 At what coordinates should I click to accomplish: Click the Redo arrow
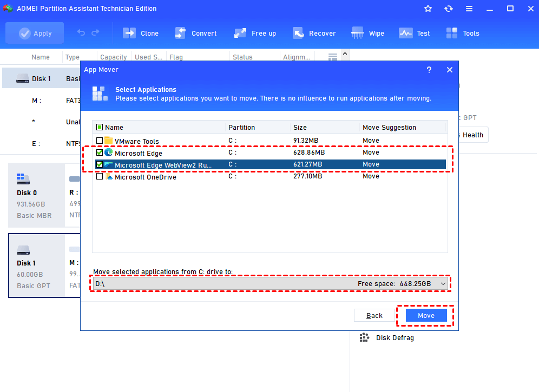[x=96, y=32]
